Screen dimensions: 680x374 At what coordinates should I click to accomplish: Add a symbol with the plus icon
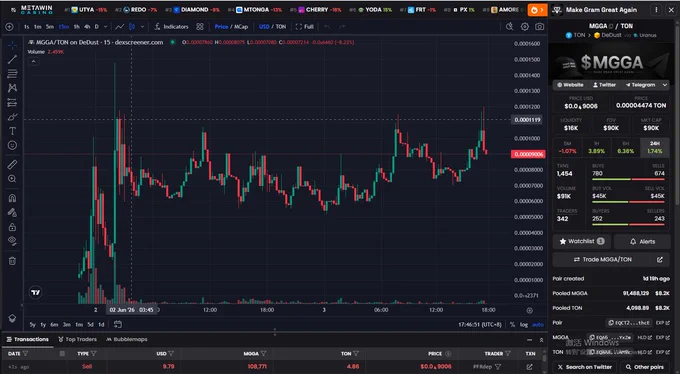[9, 27]
